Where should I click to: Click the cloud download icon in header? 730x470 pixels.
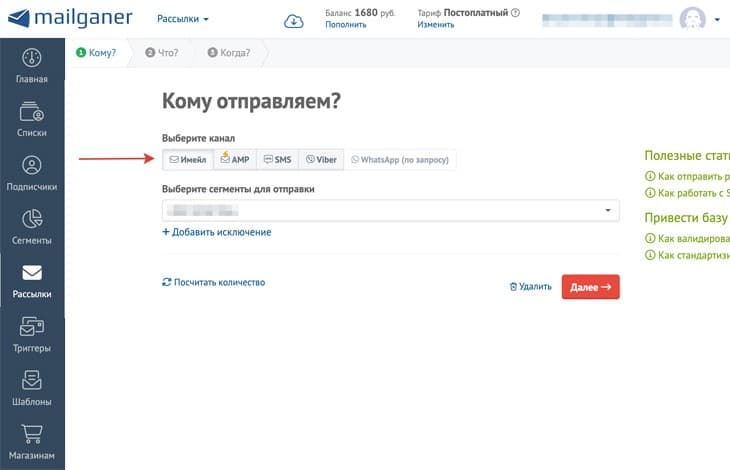293,20
